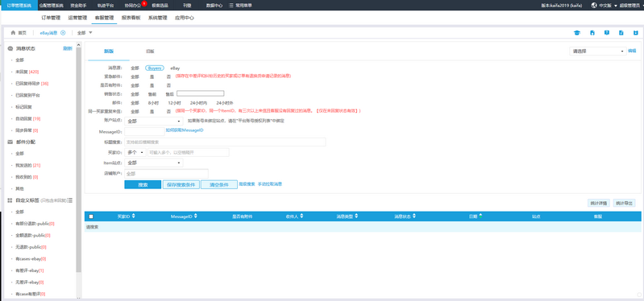Open the 订单管理 menu

(51, 18)
